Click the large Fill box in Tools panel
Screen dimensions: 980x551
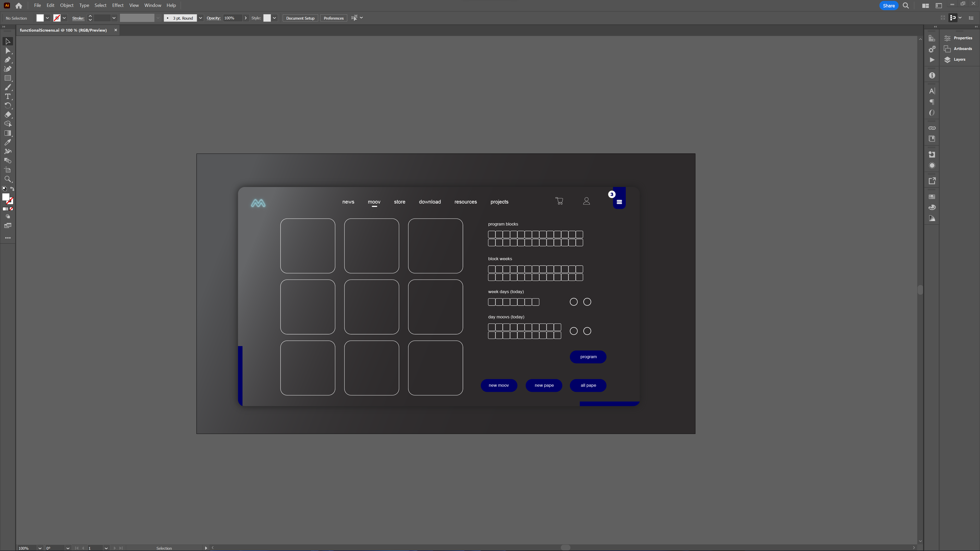point(6,197)
